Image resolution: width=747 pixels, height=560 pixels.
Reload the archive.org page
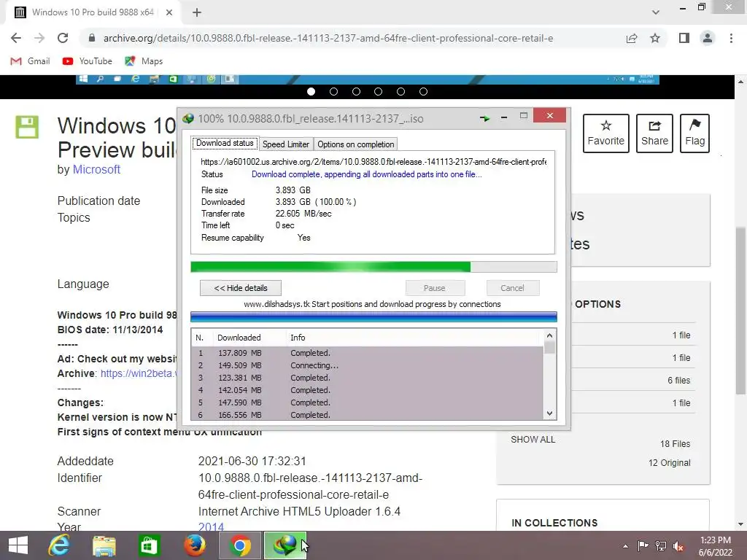pyautogui.click(x=63, y=38)
